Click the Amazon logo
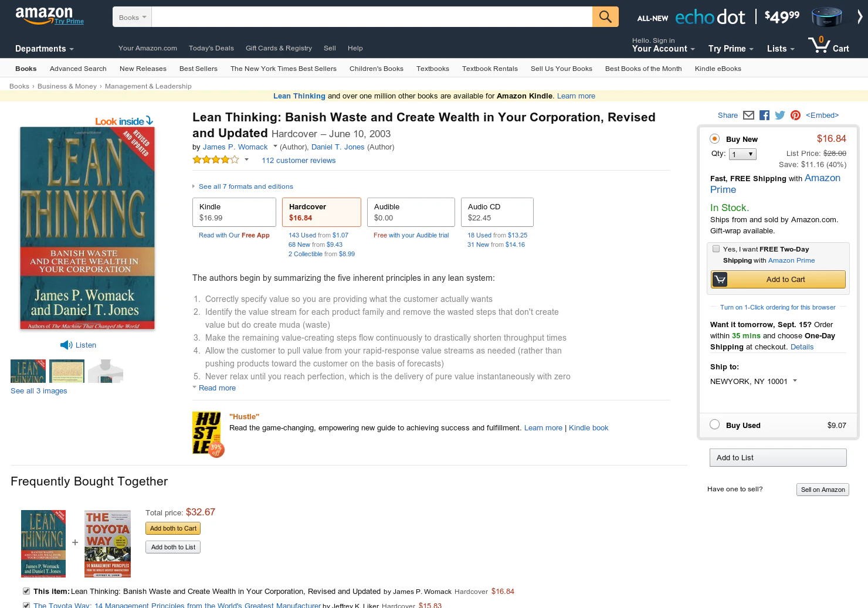The height and width of the screenshot is (608, 868). tap(45, 16)
